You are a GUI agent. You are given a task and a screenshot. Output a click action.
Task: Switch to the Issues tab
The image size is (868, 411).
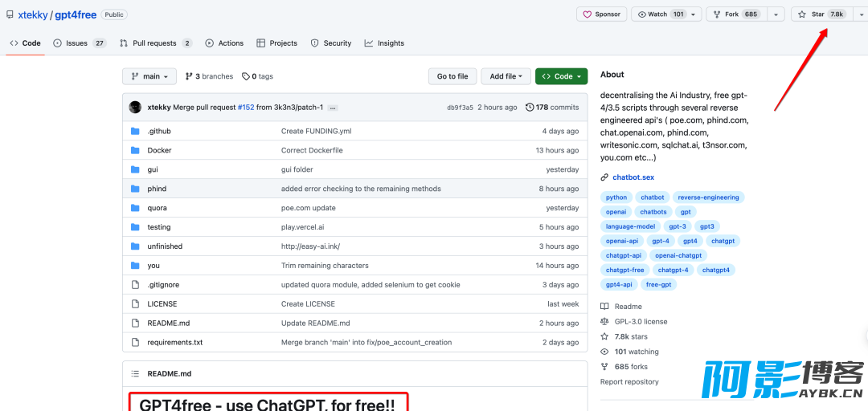(x=80, y=43)
